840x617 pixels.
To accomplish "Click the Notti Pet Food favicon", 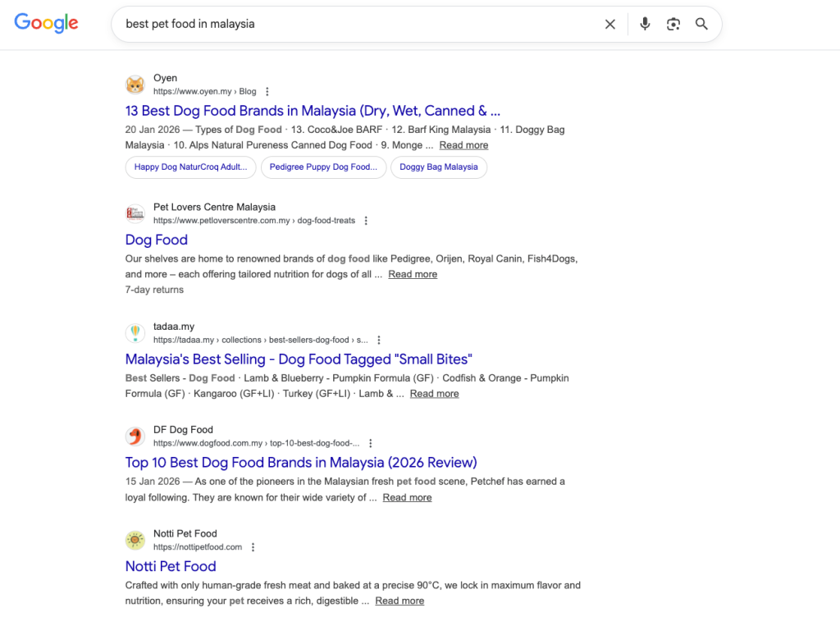I will tap(135, 540).
